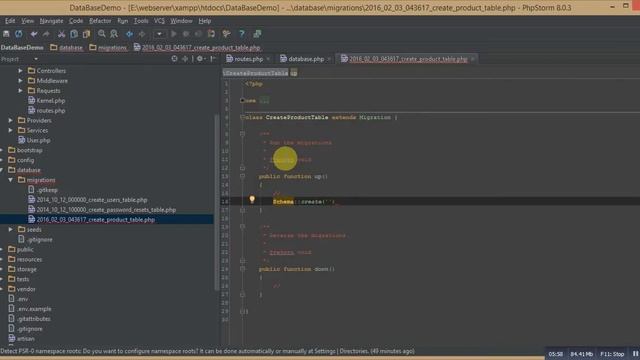Click the scroll from source target icon

tap(174, 59)
